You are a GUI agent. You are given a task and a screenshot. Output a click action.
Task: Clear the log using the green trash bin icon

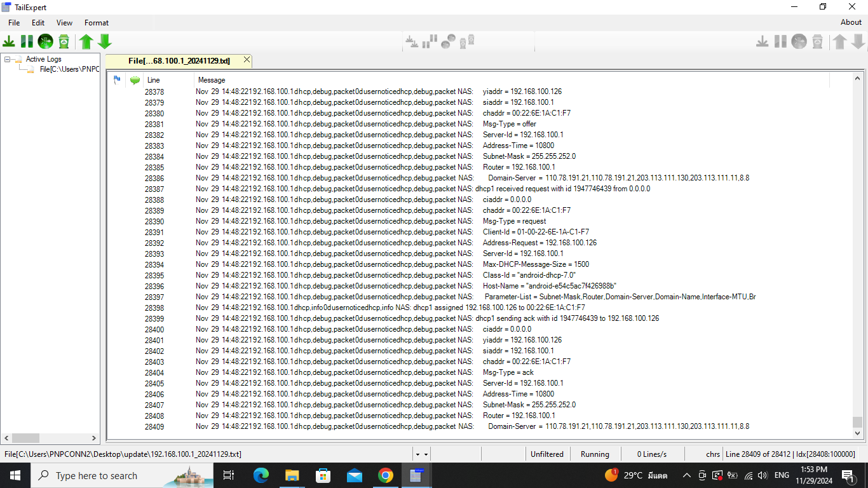pos(64,42)
